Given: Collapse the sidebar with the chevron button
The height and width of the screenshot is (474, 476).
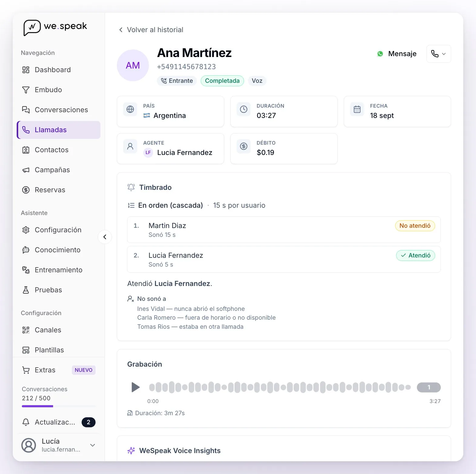Looking at the screenshot, I should (105, 237).
